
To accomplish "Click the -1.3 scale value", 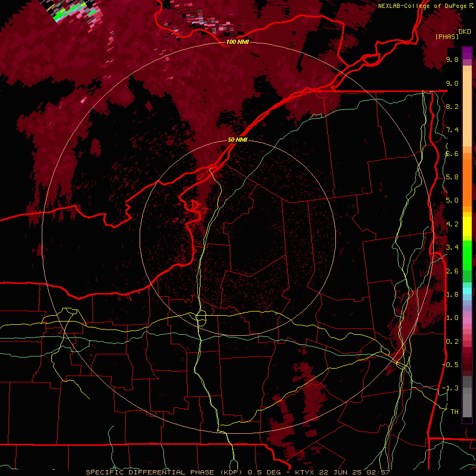I will [450, 388].
